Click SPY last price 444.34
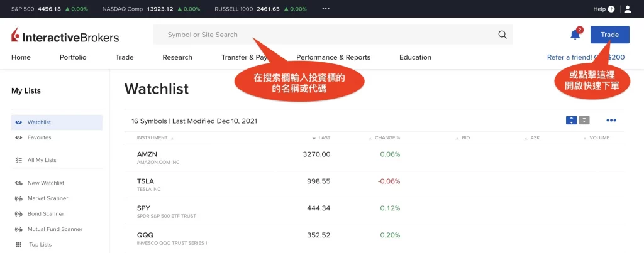The image size is (644, 253). (x=319, y=208)
